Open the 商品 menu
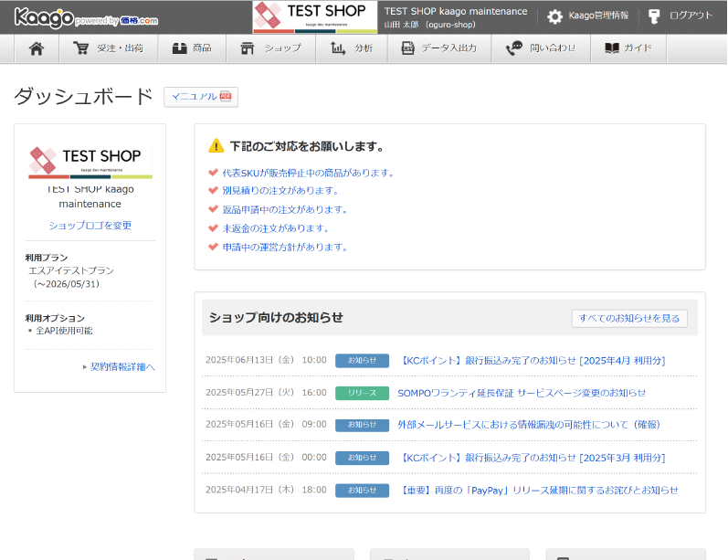The image size is (728, 560). [192, 48]
